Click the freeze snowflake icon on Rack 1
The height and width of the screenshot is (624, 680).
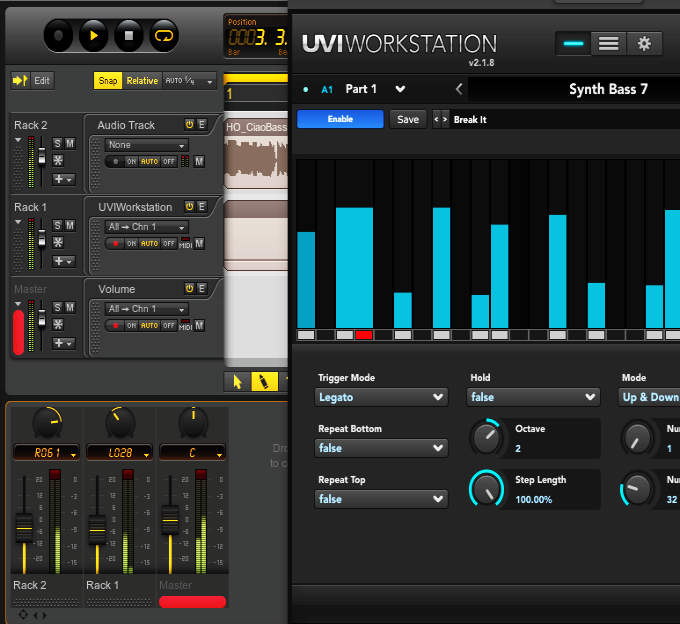[x=58, y=242]
